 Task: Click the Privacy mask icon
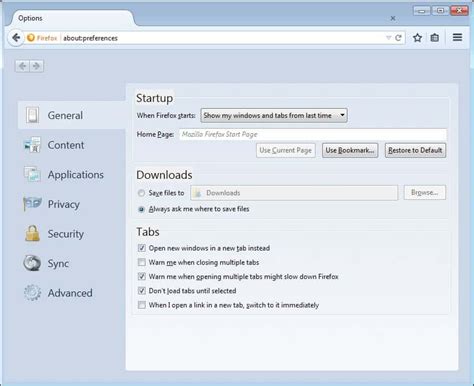pyautogui.click(x=32, y=204)
